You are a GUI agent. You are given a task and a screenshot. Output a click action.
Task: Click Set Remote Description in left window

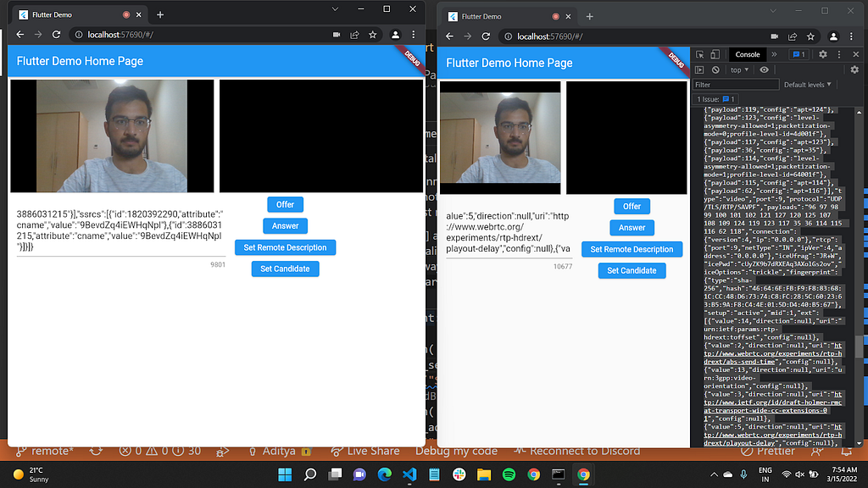click(285, 247)
